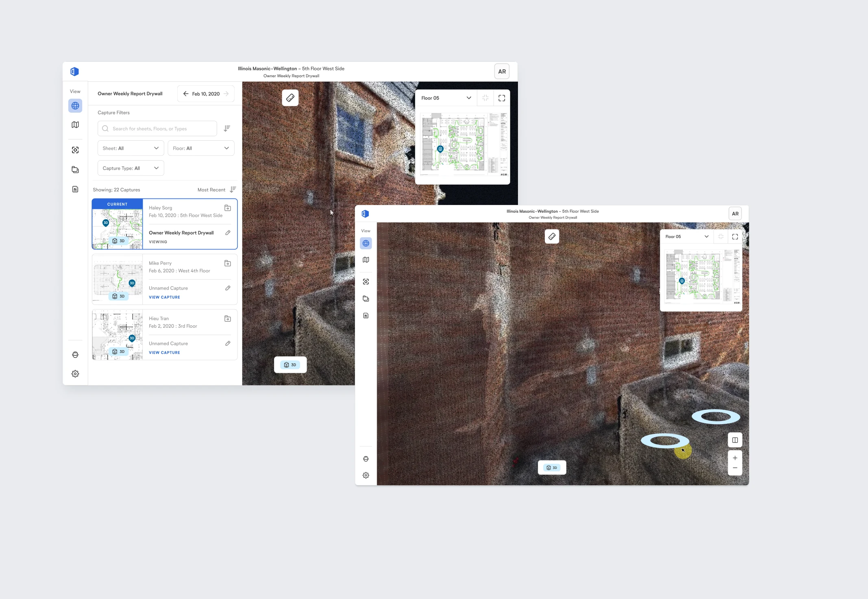Open the globe view in left sidebar
The height and width of the screenshot is (599, 868).
tap(75, 106)
